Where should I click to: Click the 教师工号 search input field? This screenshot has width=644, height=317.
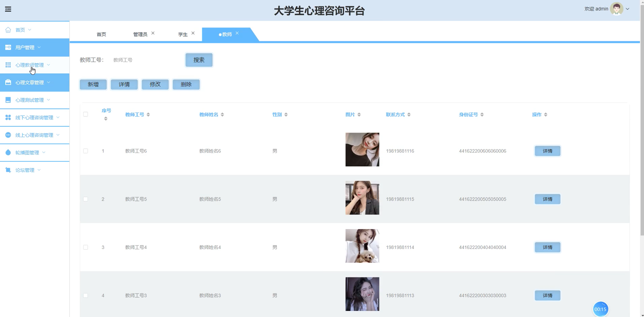click(x=141, y=60)
